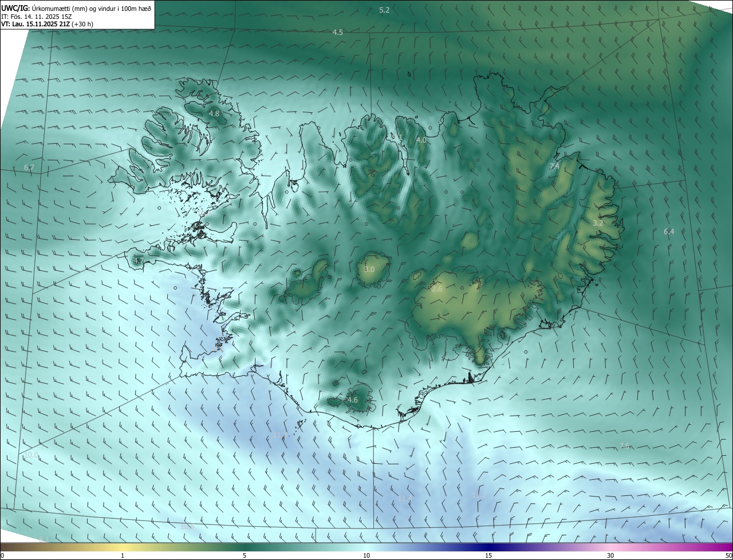Click the 10.0 value label
The height and width of the screenshot is (560, 733).
(31, 455)
